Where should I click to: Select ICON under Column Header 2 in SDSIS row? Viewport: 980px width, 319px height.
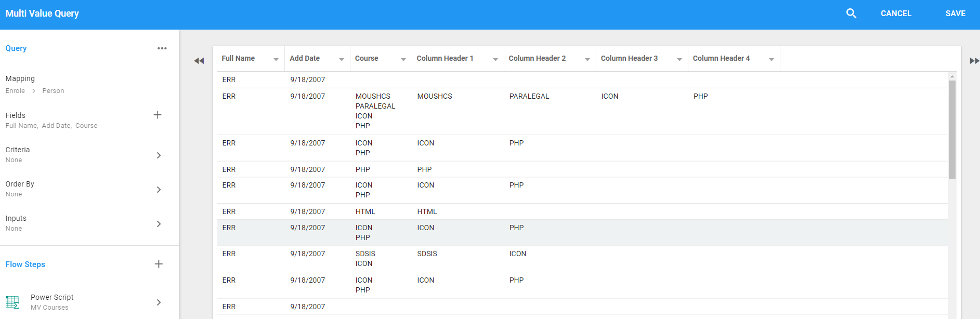518,254
